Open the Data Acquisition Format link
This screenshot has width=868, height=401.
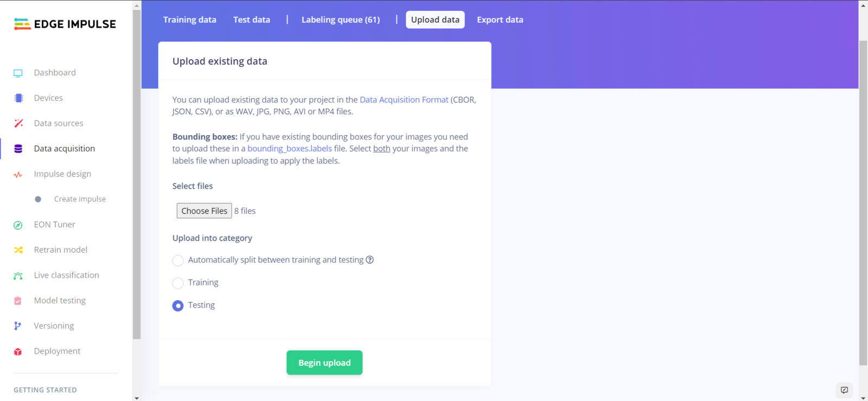tap(404, 100)
